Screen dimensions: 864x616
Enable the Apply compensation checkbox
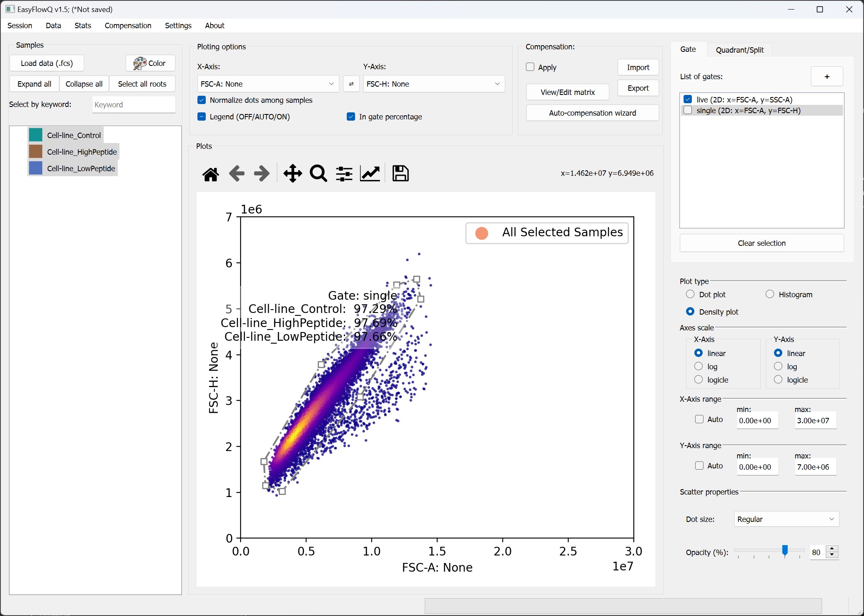tap(530, 67)
